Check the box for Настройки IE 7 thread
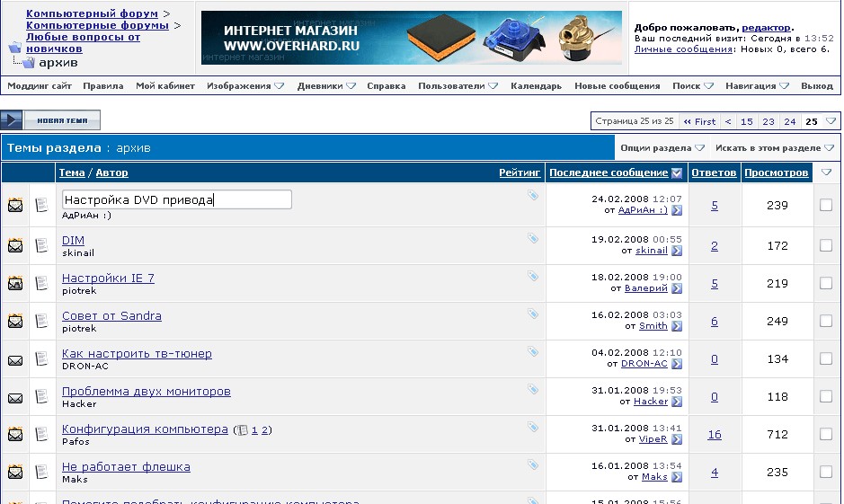Viewport: 844px width, 504px height. [x=826, y=283]
